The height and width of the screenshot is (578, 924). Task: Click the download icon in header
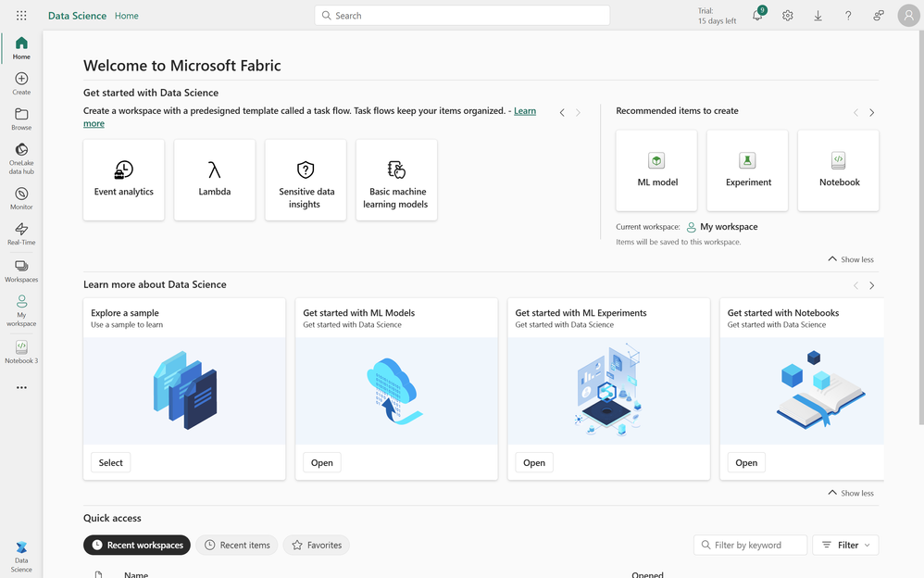tap(818, 16)
